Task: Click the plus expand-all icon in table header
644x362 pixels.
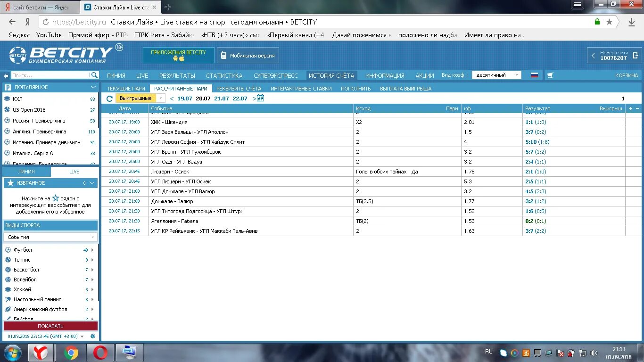Action: pyautogui.click(x=631, y=108)
